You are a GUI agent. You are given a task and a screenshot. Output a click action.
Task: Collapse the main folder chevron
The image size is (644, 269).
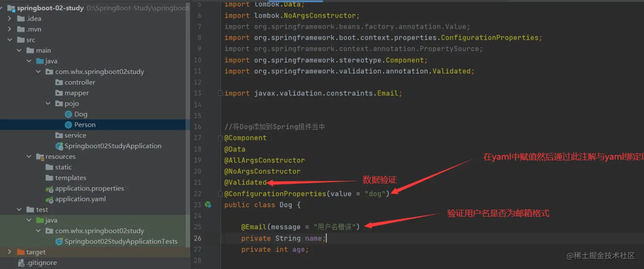19,51
